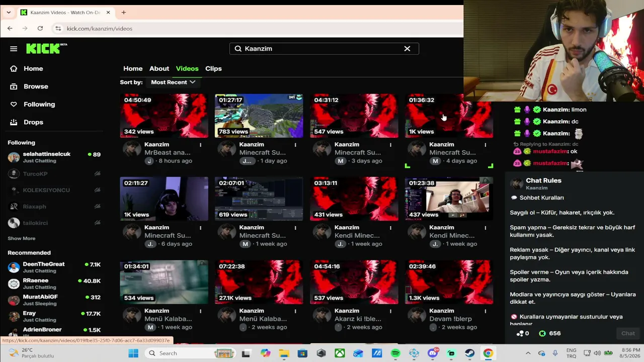Click the browser address bar URL
This screenshot has width=644, height=362.
pyautogui.click(x=100, y=29)
